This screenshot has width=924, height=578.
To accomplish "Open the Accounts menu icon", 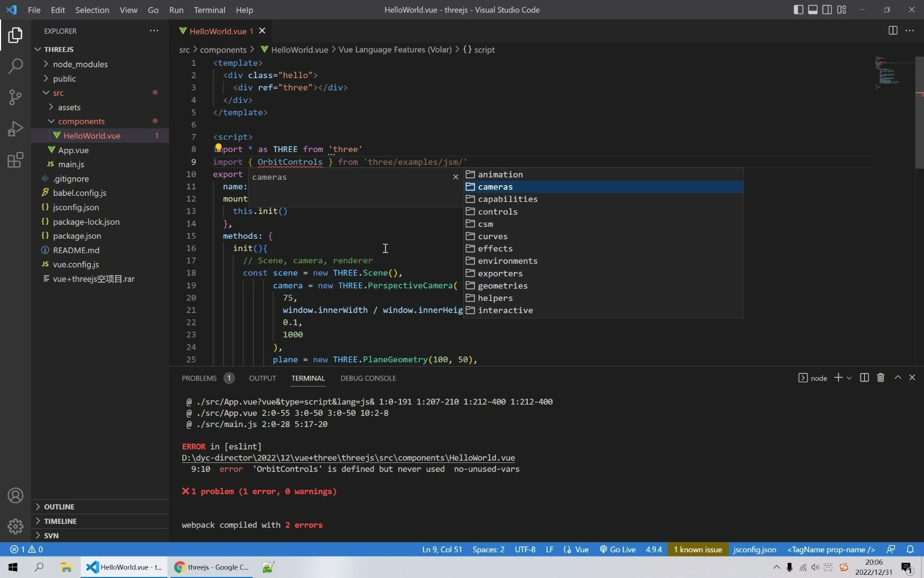I will pyautogui.click(x=16, y=496).
